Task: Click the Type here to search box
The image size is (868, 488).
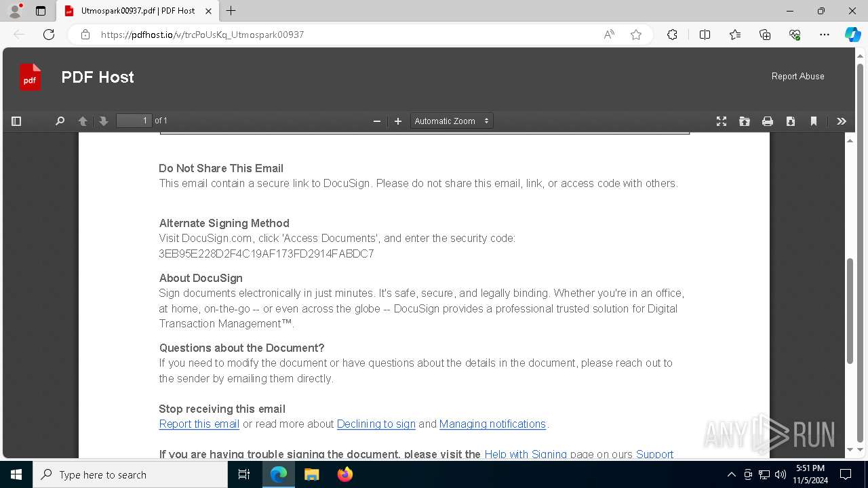Action: (130, 474)
